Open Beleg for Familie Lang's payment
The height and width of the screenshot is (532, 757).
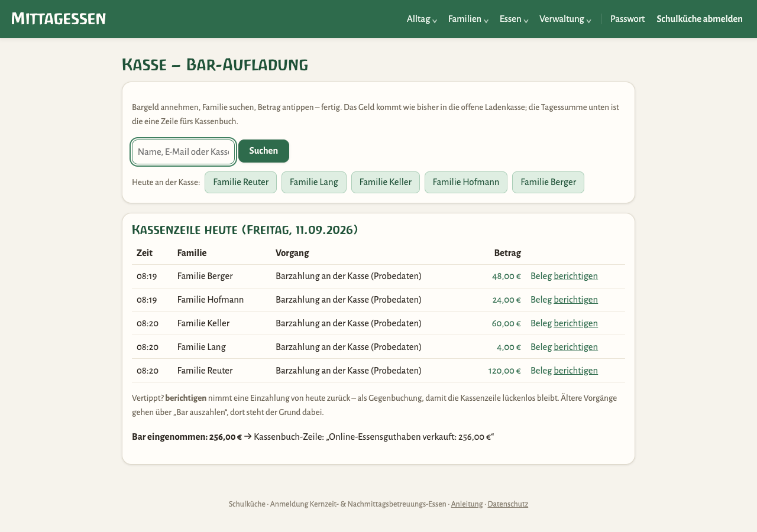pyautogui.click(x=541, y=347)
